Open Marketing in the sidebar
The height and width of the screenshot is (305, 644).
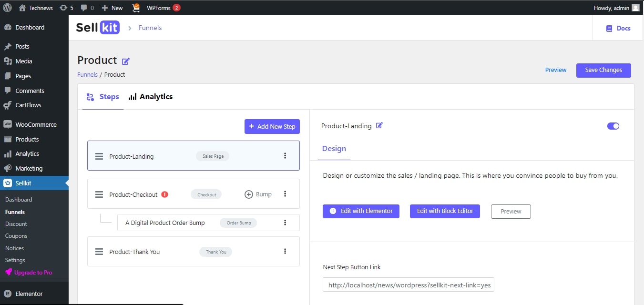tap(34, 169)
